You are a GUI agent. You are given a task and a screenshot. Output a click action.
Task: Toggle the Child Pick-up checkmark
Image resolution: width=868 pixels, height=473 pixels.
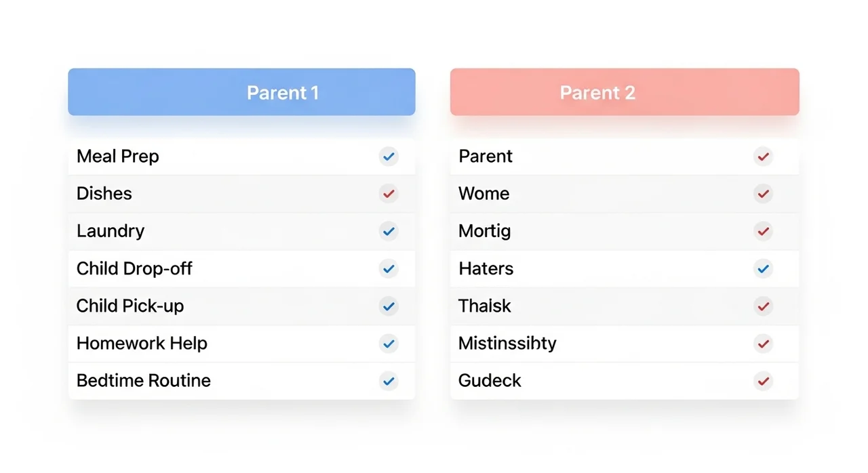coord(389,306)
